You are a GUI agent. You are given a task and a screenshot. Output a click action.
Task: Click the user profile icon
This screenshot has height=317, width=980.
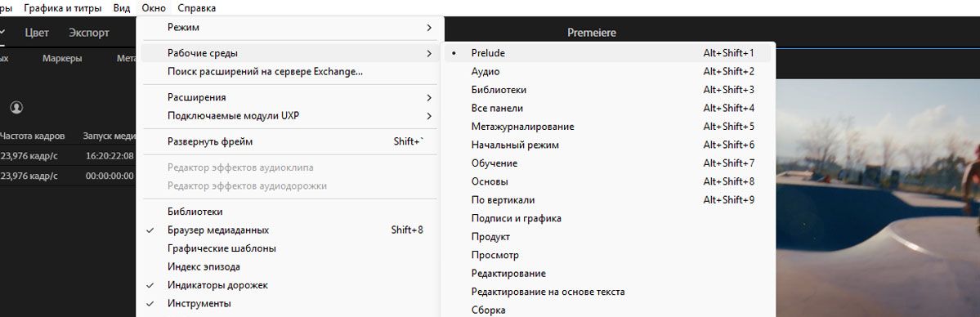17,108
